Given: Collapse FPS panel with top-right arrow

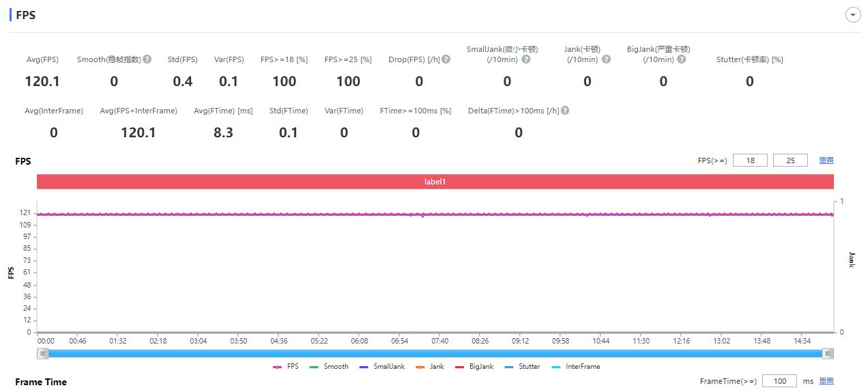Looking at the screenshot, I should pos(853,15).
